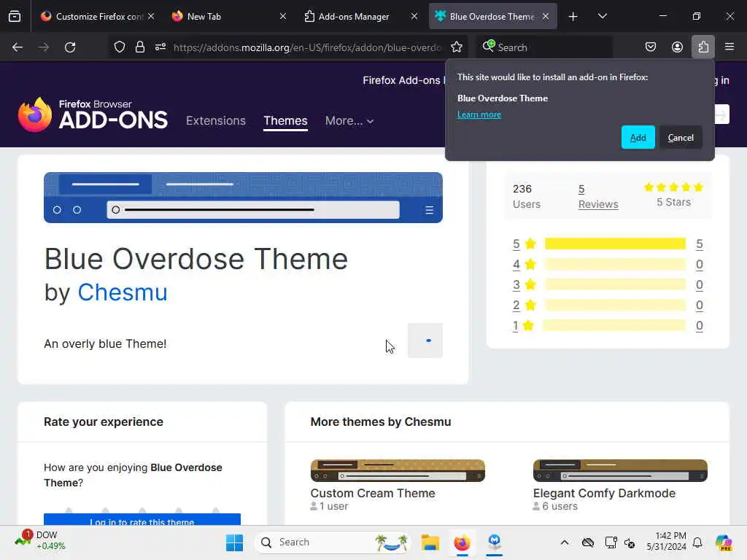Filter reviews by 3 star row
The image size is (747, 560).
tap(608, 285)
